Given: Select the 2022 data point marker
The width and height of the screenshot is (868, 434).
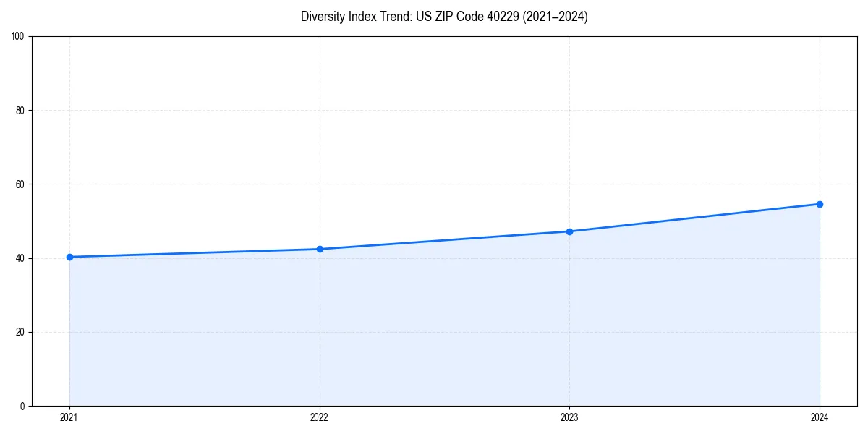Looking at the screenshot, I should 320,248.
